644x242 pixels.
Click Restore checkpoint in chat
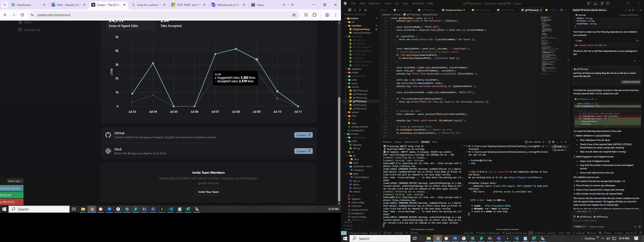(631, 82)
